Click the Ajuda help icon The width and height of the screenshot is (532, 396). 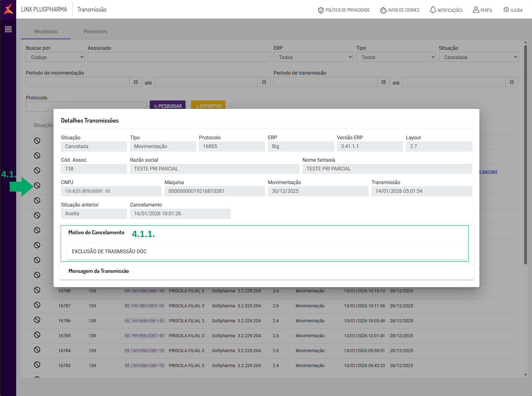point(506,10)
